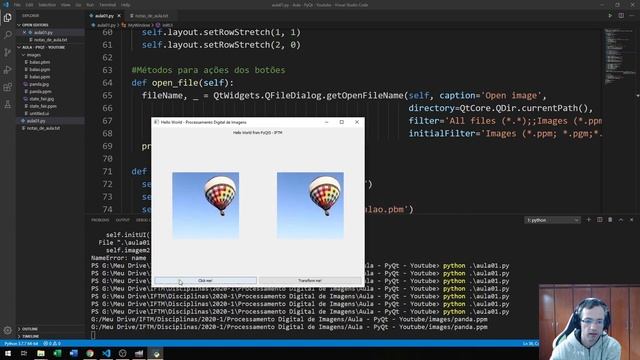Maximize the terminal panel with up chevron

click(621, 220)
